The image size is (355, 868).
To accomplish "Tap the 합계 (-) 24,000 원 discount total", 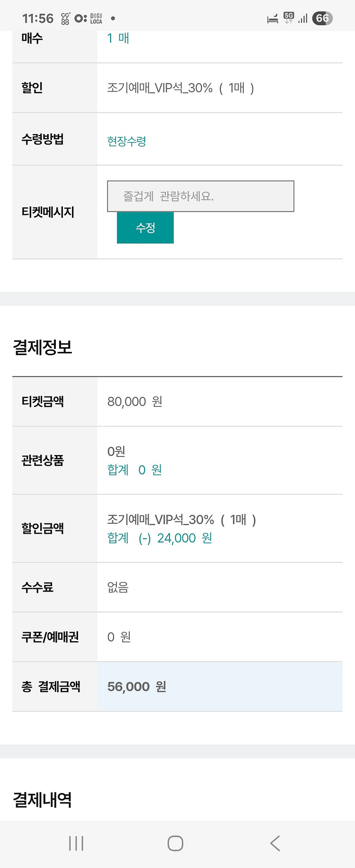I will click(160, 538).
